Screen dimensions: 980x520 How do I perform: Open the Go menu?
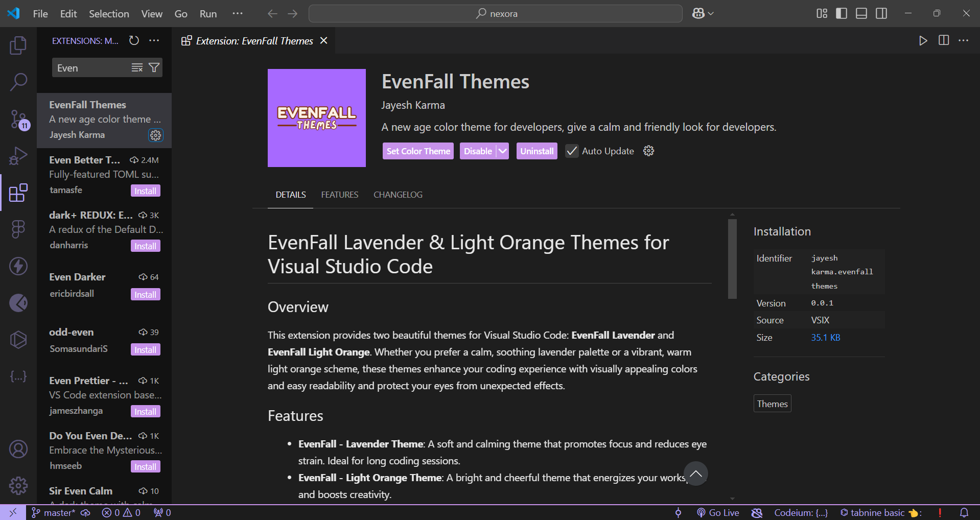[181, 14]
